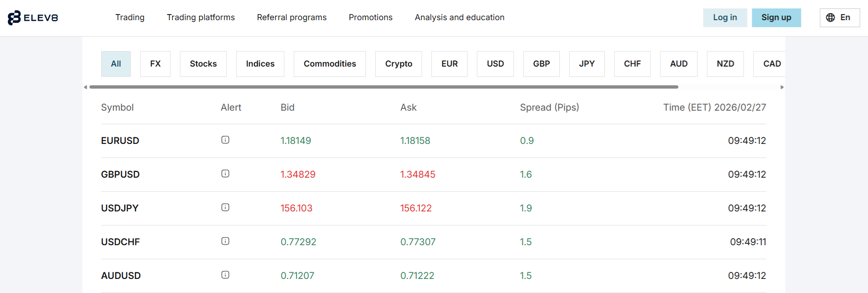The width and height of the screenshot is (868, 293).
Task: Click the Spread (Pips) column header
Action: (549, 107)
